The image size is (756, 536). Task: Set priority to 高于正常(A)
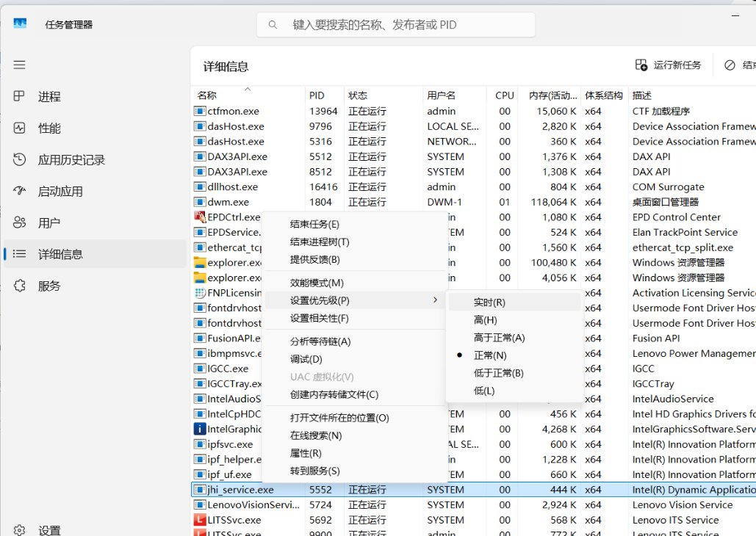click(514, 338)
